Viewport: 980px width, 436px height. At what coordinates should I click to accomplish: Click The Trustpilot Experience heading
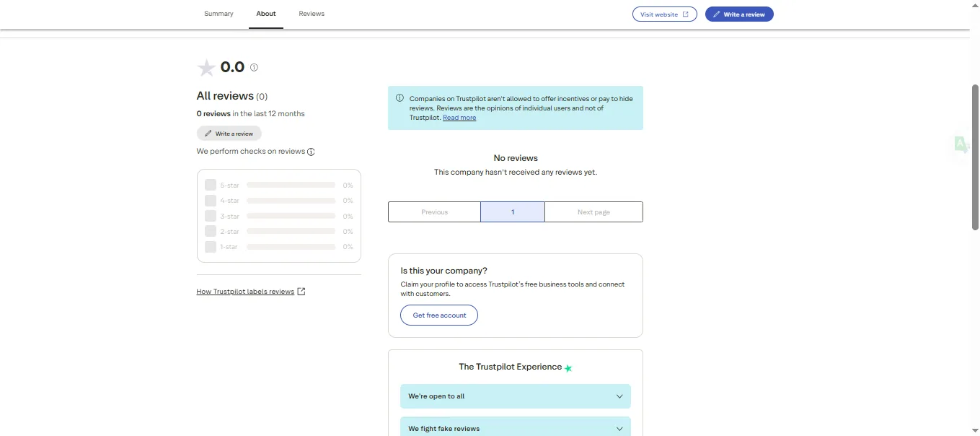pyautogui.click(x=510, y=367)
